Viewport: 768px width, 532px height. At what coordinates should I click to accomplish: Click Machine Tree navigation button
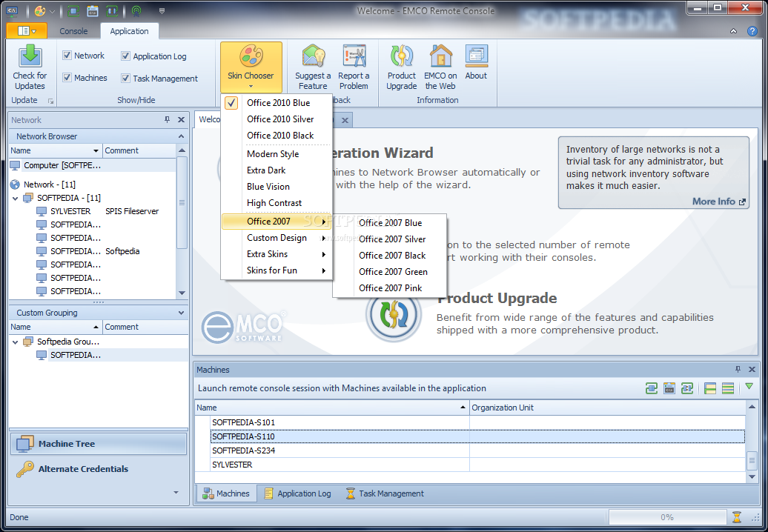coord(99,444)
